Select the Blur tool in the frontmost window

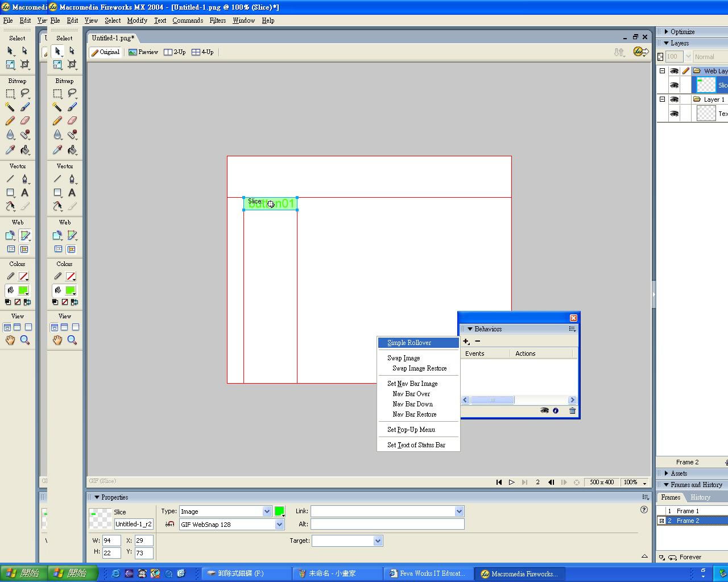[x=57, y=135]
